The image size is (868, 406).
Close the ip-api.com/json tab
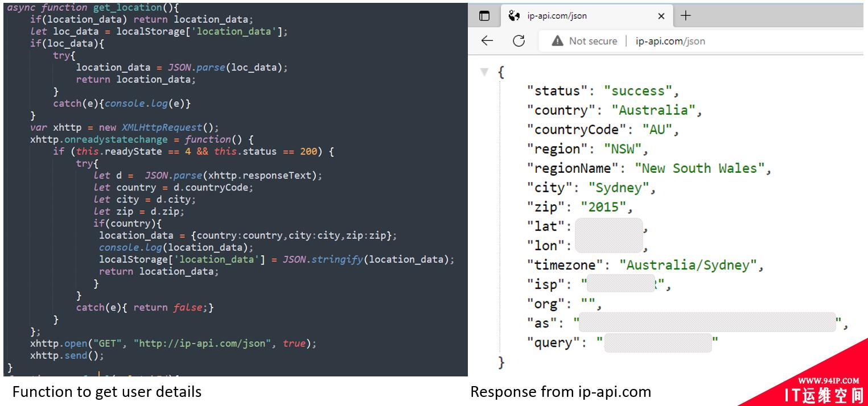(661, 16)
